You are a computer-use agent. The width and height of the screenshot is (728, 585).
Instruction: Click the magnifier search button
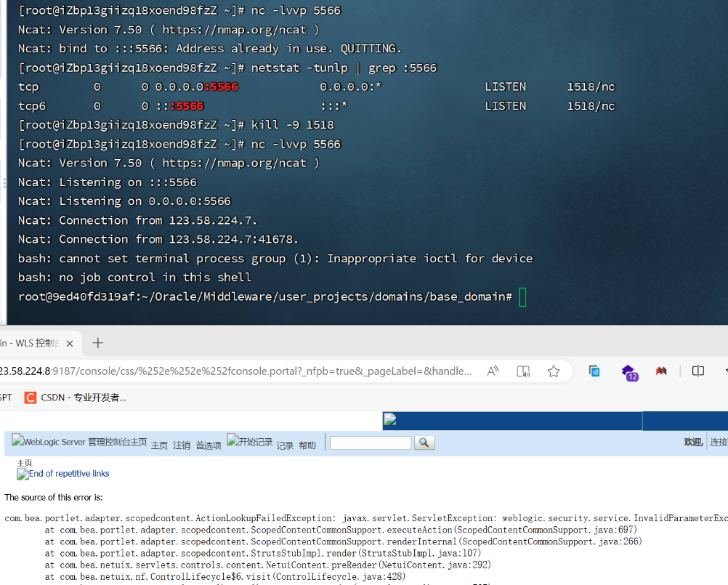tap(424, 443)
